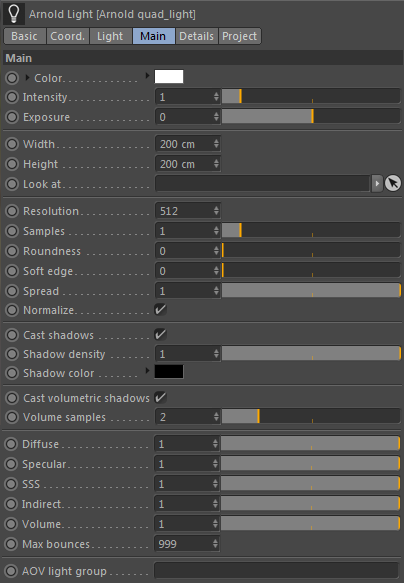Toggle the animation dot for Resolution

tap(12, 211)
